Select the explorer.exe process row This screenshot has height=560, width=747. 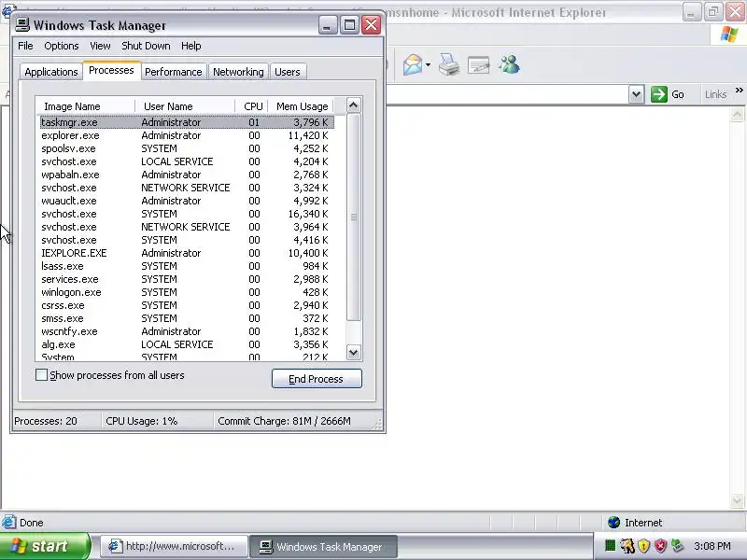click(x=187, y=135)
